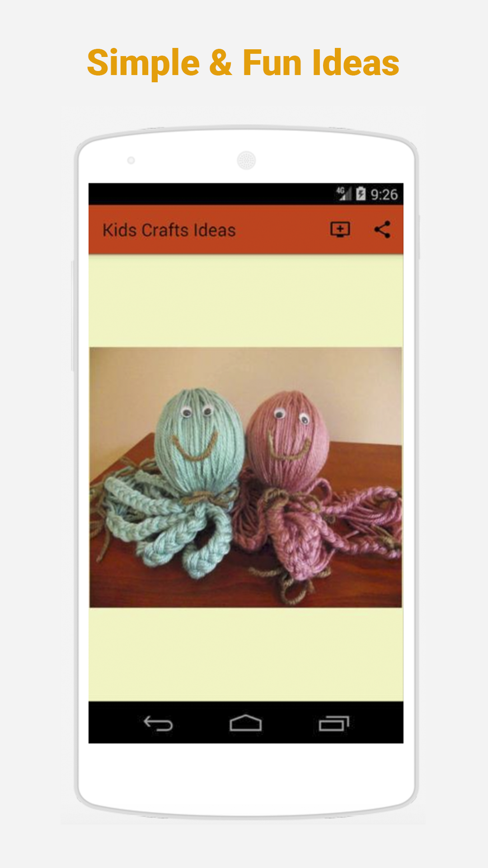This screenshot has width=488, height=868.
Task: Open the recent apps navigation button
Action: click(x=334, y=723)
